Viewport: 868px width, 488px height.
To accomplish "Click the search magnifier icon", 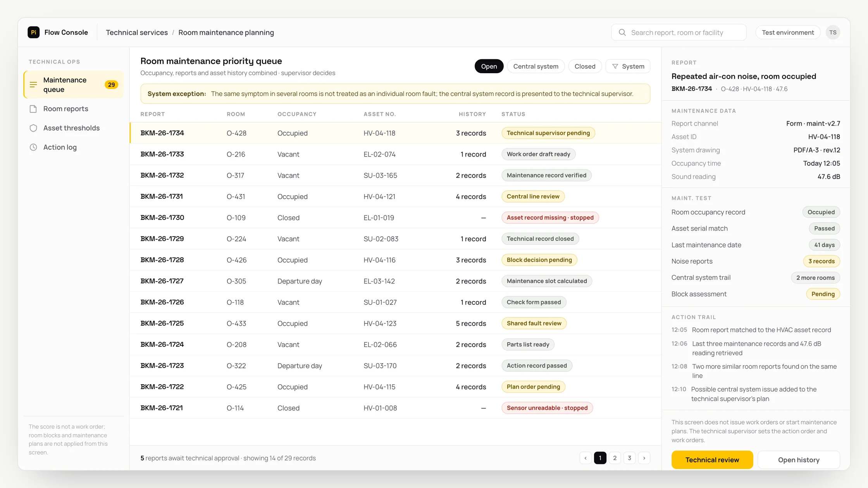I will (622, 33).
